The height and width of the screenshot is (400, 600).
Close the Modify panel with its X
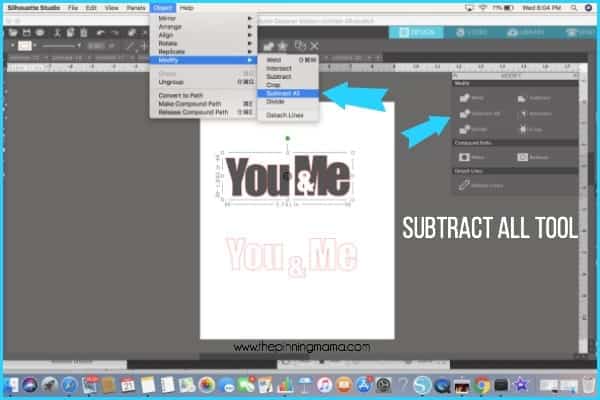point(575,76)
